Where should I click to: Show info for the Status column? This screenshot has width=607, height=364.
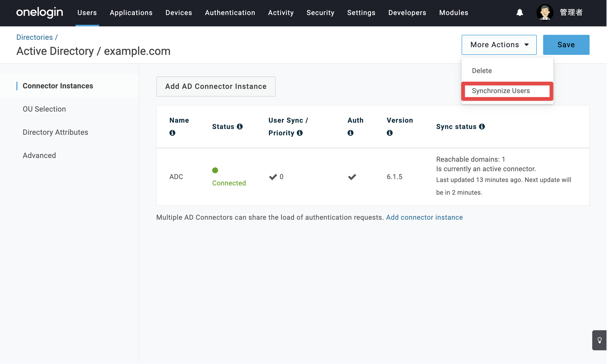[x=240, y=127]
